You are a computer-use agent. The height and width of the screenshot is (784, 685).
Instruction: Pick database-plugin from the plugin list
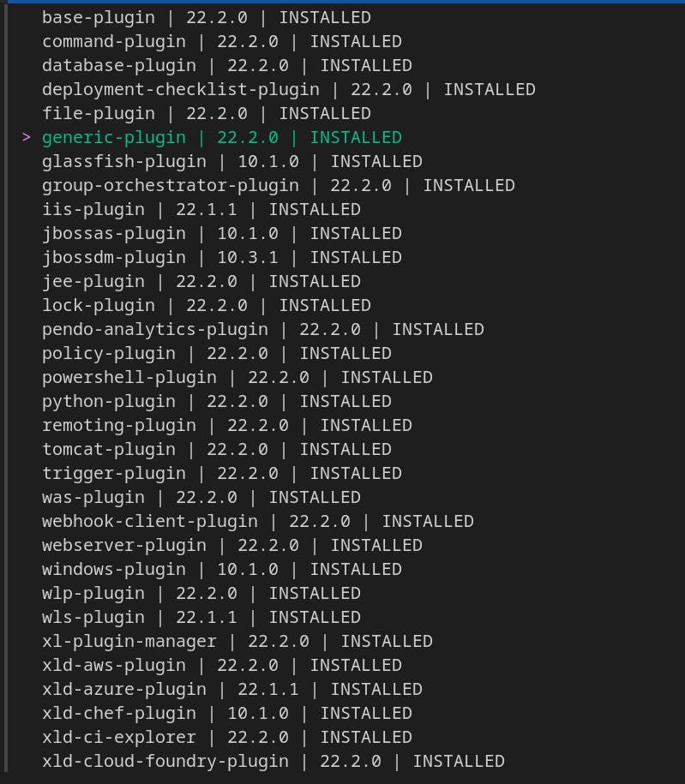tap(226, 65)
